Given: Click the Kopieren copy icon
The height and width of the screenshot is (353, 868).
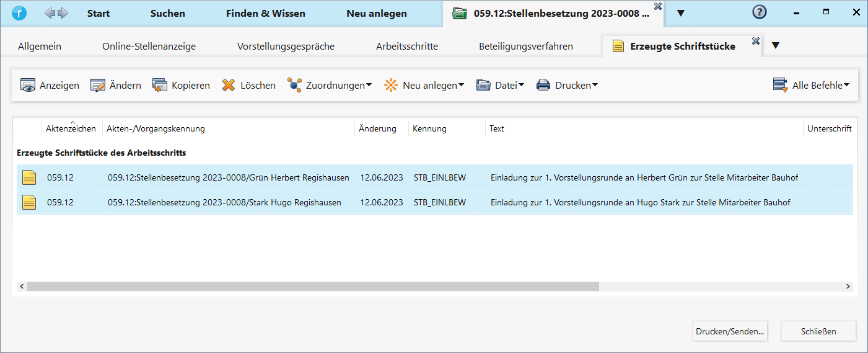Looking at the screenshot, I should tap(160, 86).
